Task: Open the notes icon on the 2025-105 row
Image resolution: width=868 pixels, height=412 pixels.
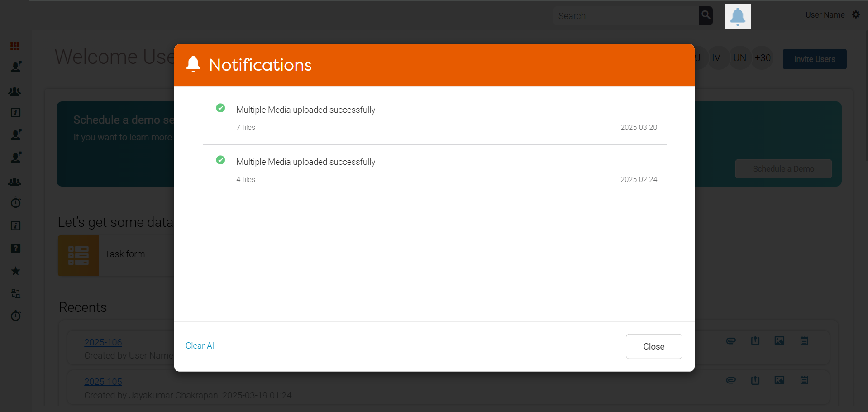Action: pyautogui.click(x=804, y=380)
